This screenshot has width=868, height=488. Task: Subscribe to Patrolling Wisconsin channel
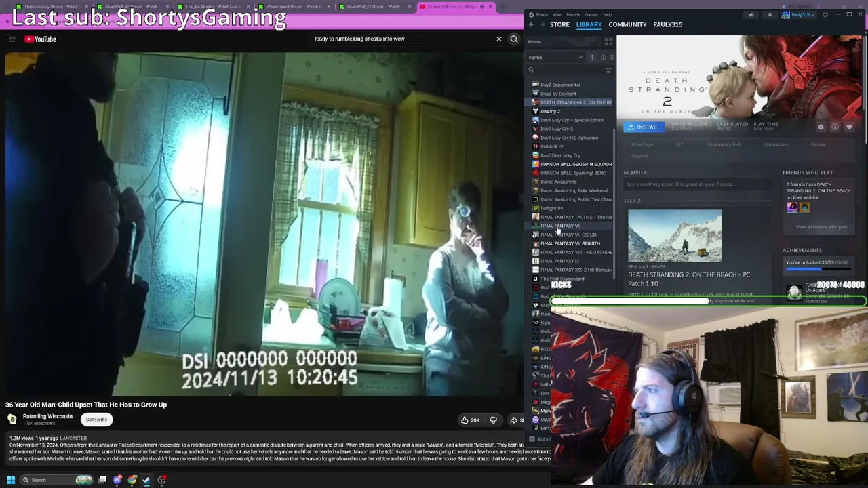click(x=96, y=420)
